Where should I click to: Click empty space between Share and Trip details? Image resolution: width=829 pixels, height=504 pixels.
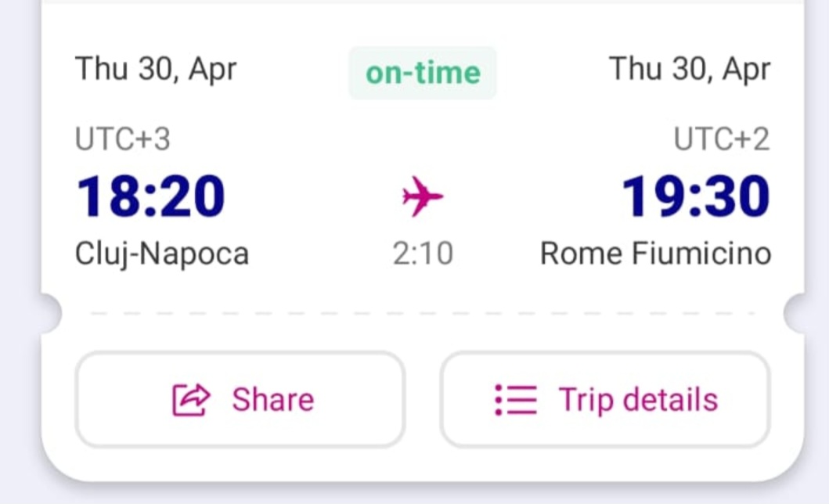(423, 400)
